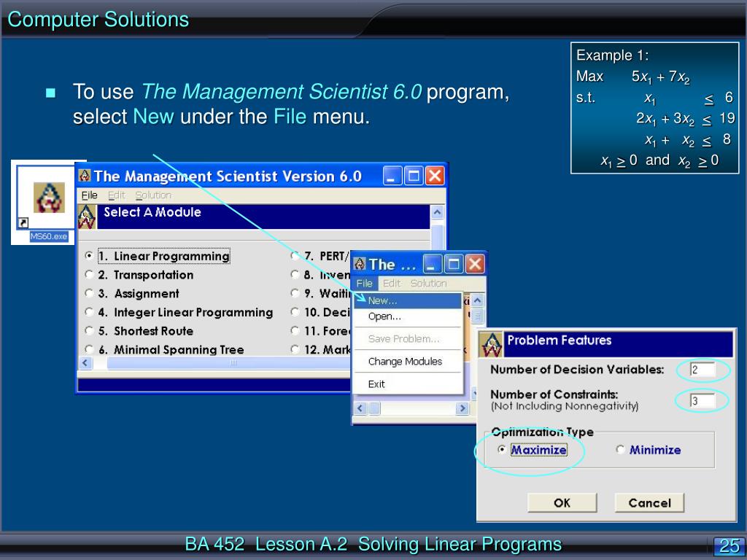
Task: Click Solution menu in small 'The ...' window
Action: pos(429,284)
